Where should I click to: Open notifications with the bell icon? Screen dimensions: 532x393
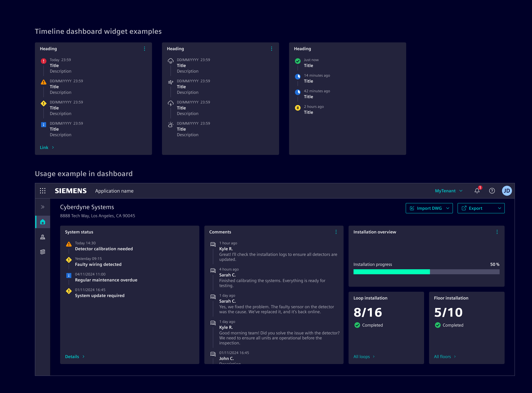(477, 191)
